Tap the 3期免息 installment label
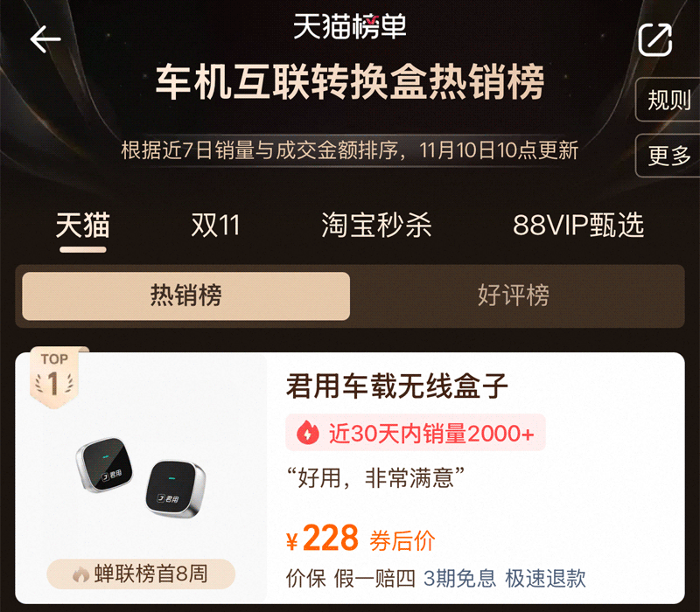 pos(459,579)
